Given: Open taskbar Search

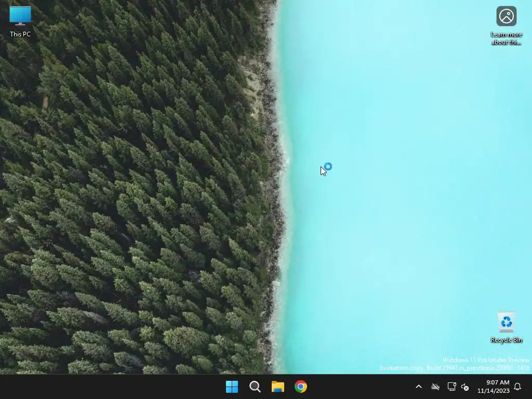Looking at the screenshot, I should tap(255, 387).
